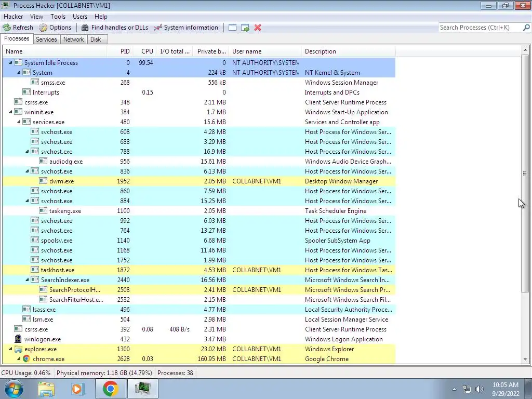Click the spoolsv.exe process icon
Screen dimensions: 532x399
[35, 240]
